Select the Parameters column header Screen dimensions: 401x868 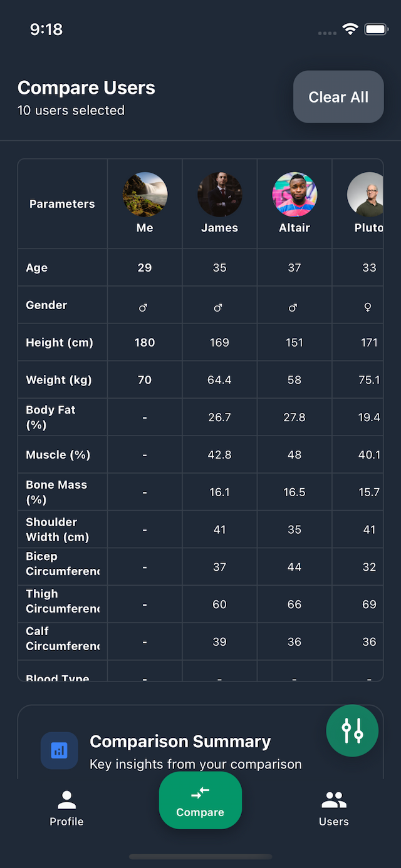(62, 204)
